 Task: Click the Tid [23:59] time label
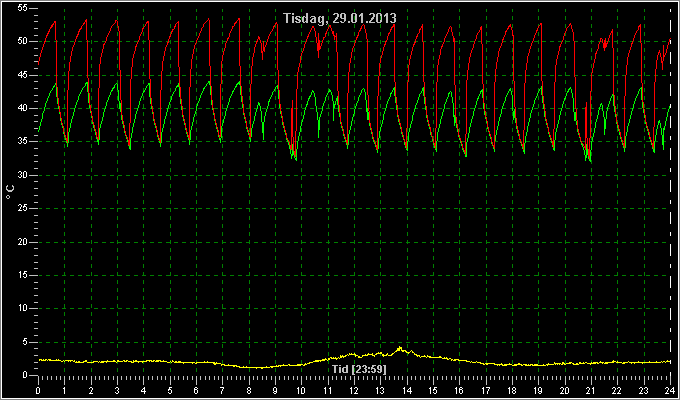pyautogui.click(x=359, y=369)
